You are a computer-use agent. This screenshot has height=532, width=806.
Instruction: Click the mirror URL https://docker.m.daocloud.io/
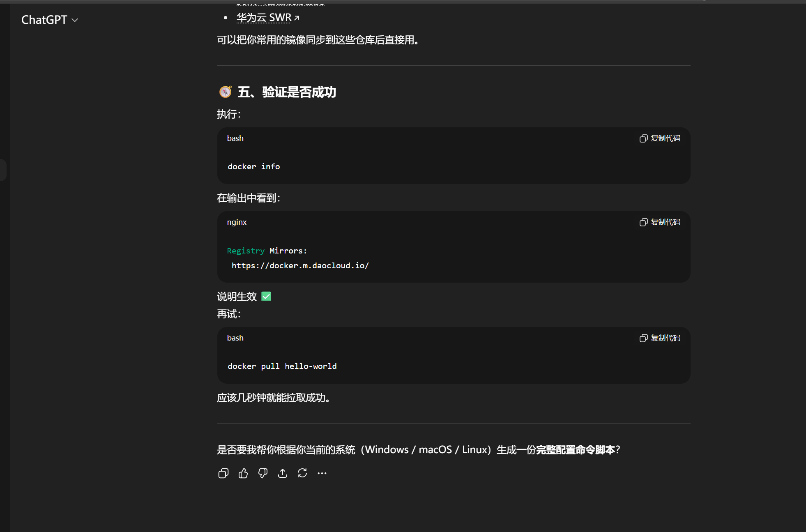click(x=300, y=266)
